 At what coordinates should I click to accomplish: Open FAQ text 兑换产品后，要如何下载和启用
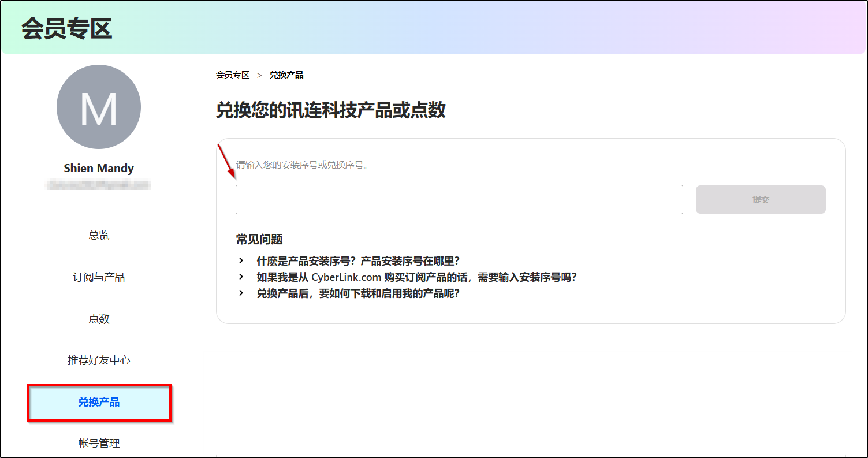click(358, 293)
